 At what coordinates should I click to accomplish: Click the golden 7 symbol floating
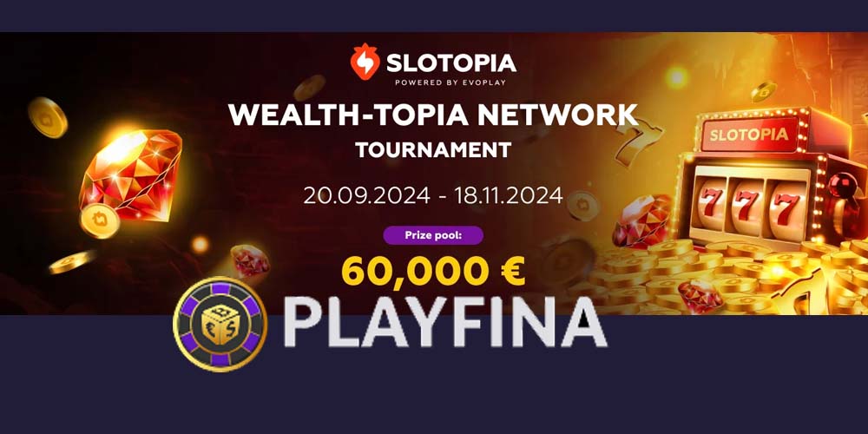[638, 142]
